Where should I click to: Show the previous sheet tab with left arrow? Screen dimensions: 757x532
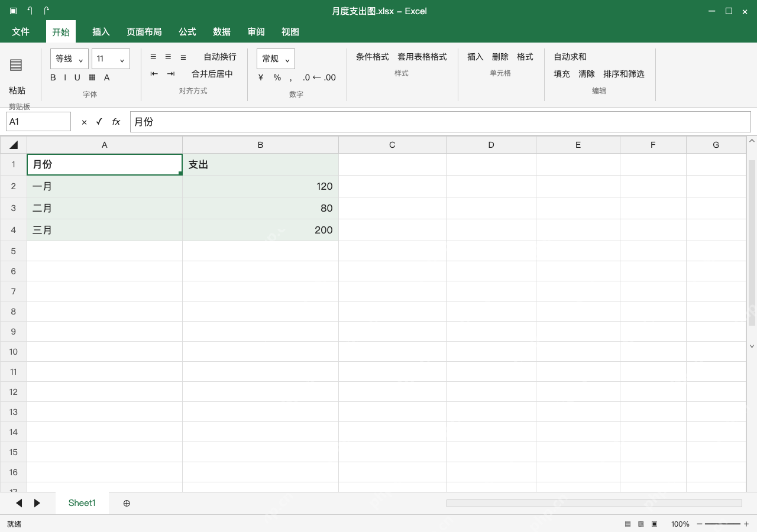point(19,503)
